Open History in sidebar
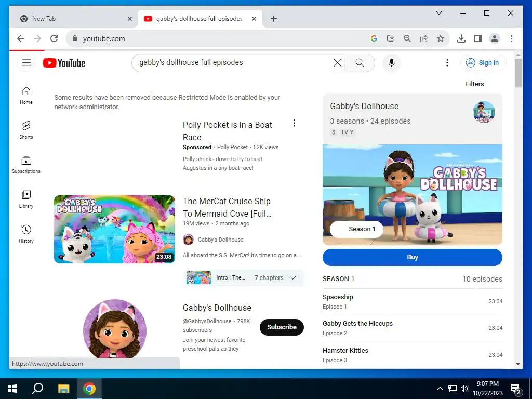Image resolution: width=532 pixels, height=399 pixels. pyautogui.click(x=26, y=234)
